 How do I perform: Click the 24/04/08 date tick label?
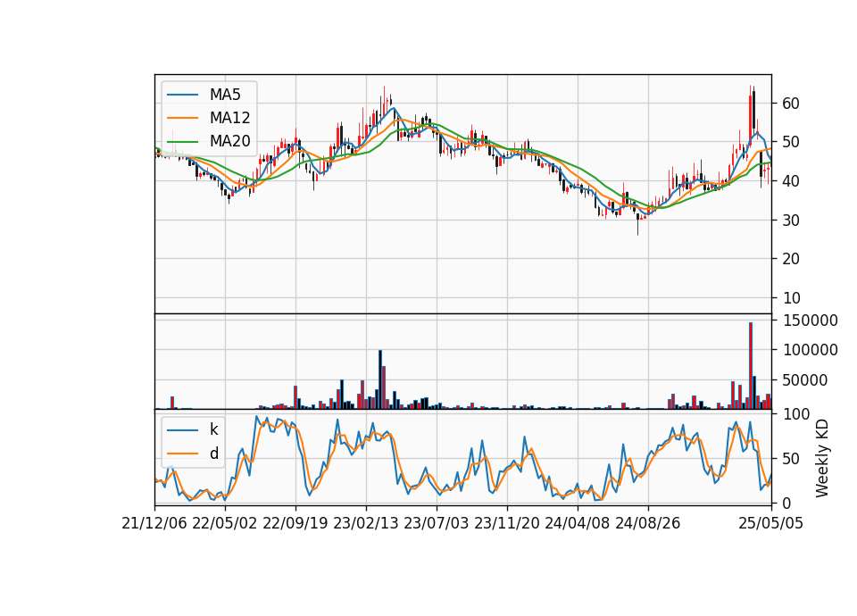(578, 524)
